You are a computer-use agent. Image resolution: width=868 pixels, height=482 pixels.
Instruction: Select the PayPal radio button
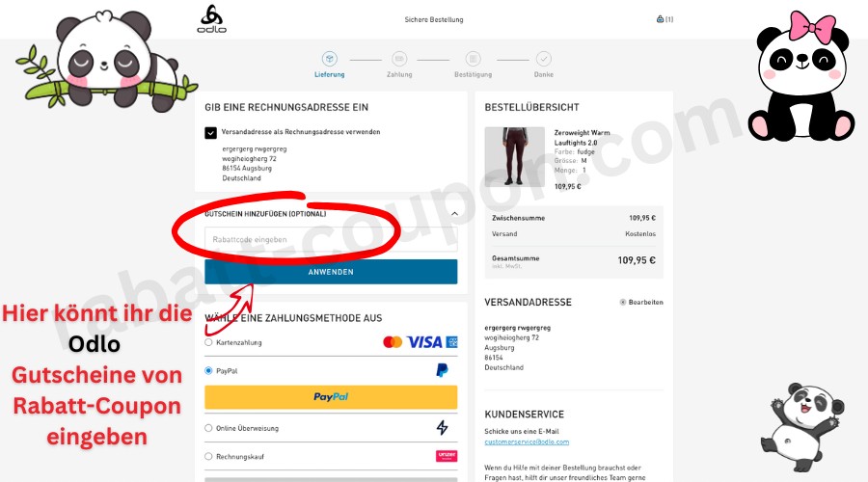pyautogui.click(x=208, y=371)
